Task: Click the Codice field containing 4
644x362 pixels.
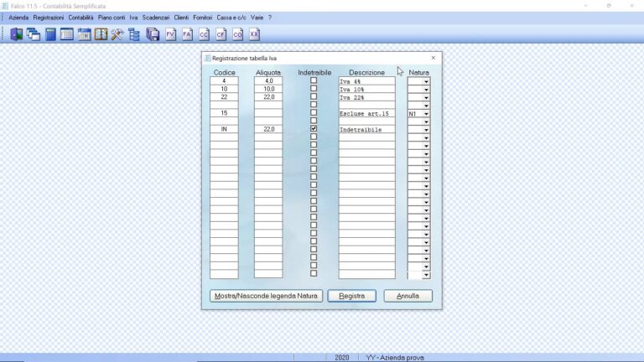Action: point(224,80)
